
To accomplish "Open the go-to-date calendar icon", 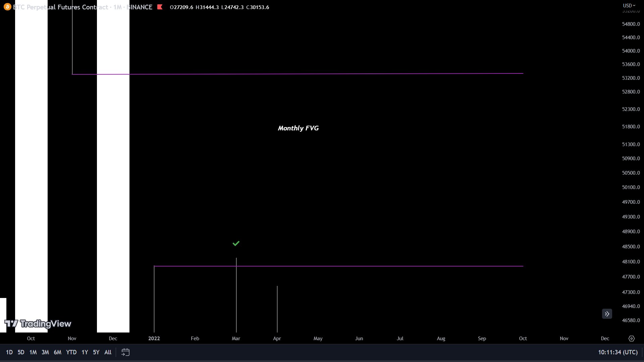I will coord(125,352).
